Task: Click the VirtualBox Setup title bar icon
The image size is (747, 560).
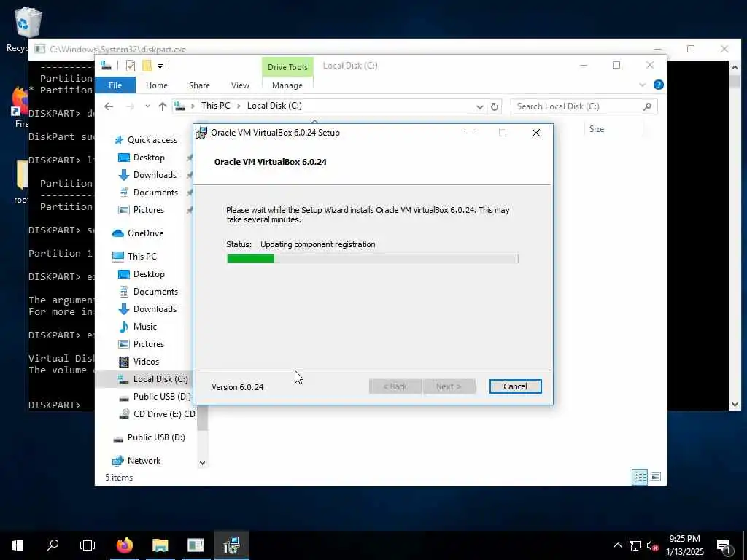Action: (201, 133)
